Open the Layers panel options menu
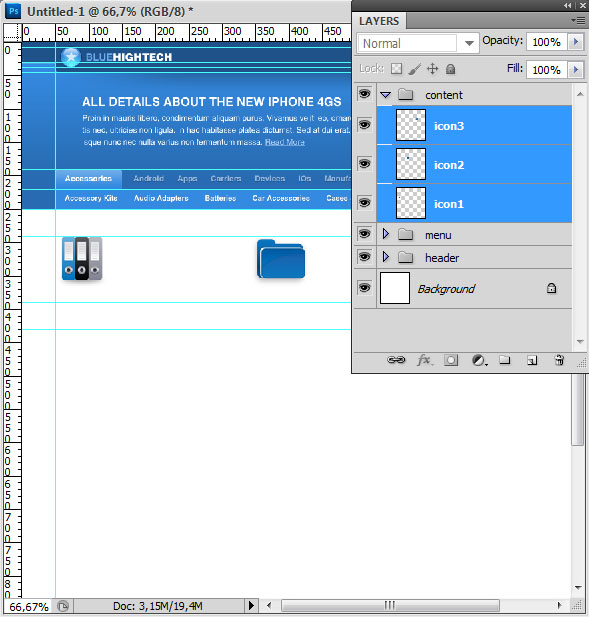The height and width of the screenshot is (617, 589). (578, 20)
